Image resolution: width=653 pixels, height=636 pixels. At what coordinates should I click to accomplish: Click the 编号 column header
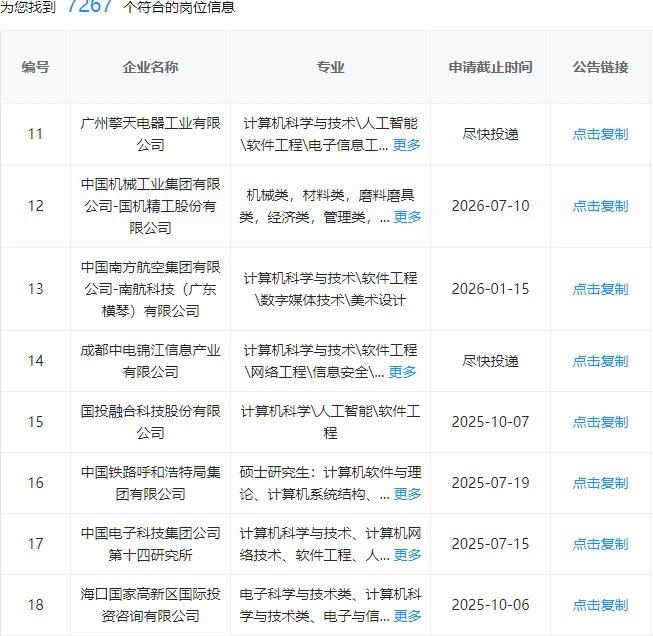pos(35,67)
